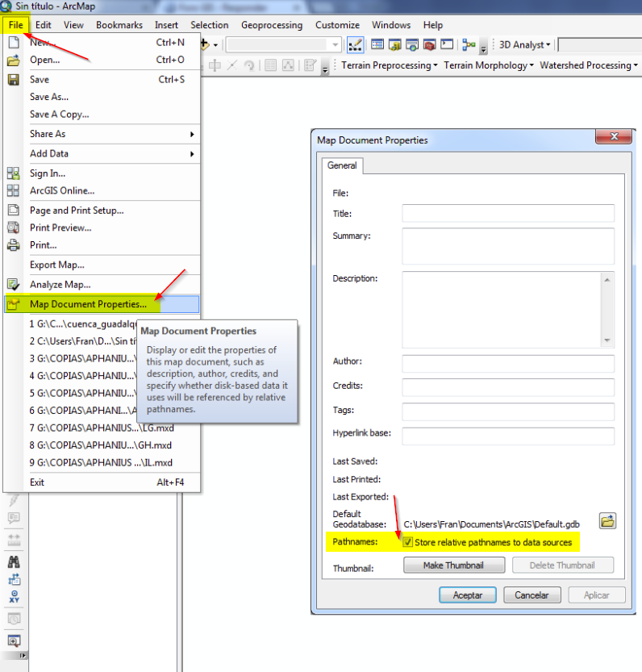Click the Analyze Map checkmark icon
Image resolution: width=642 pixels, height=672 pixels.
coord(13,285)
